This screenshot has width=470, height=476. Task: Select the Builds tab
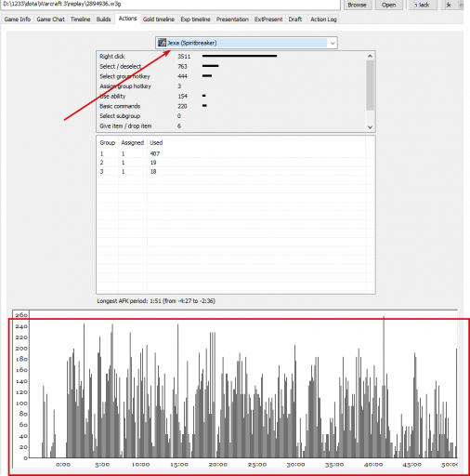[103, 20]
